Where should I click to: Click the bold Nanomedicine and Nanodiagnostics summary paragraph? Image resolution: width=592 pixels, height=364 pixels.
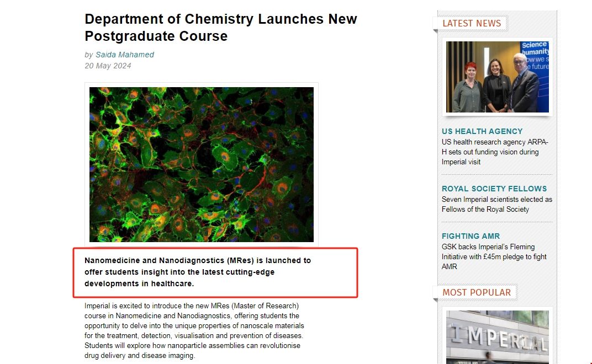[x=198, y=272]
